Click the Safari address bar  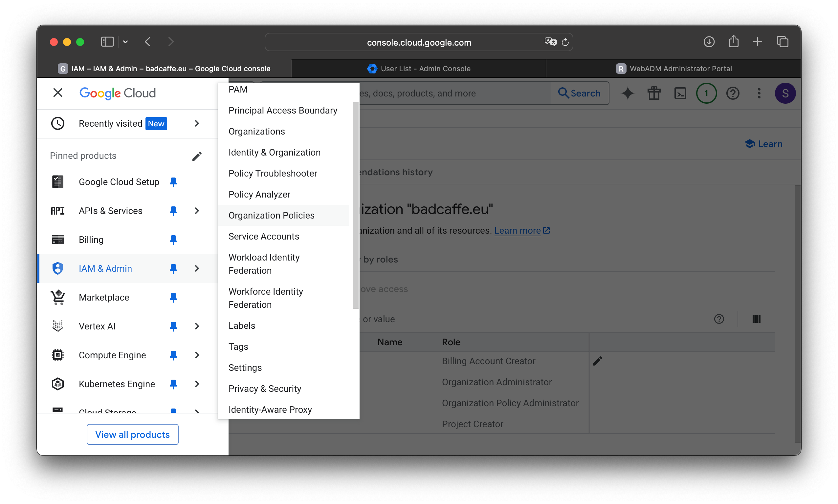pyautogui.click(x=419, y=42)
